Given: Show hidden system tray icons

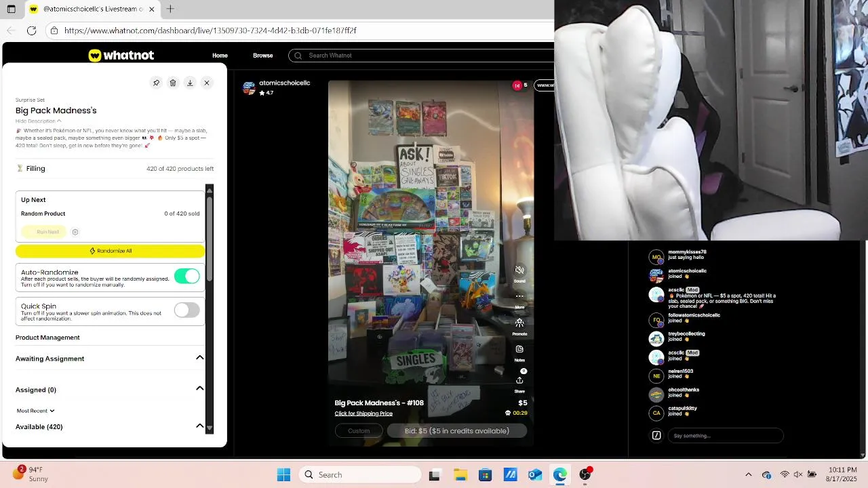Looking at the screenshot, I should pyautogui.click(x=749, y=475).
